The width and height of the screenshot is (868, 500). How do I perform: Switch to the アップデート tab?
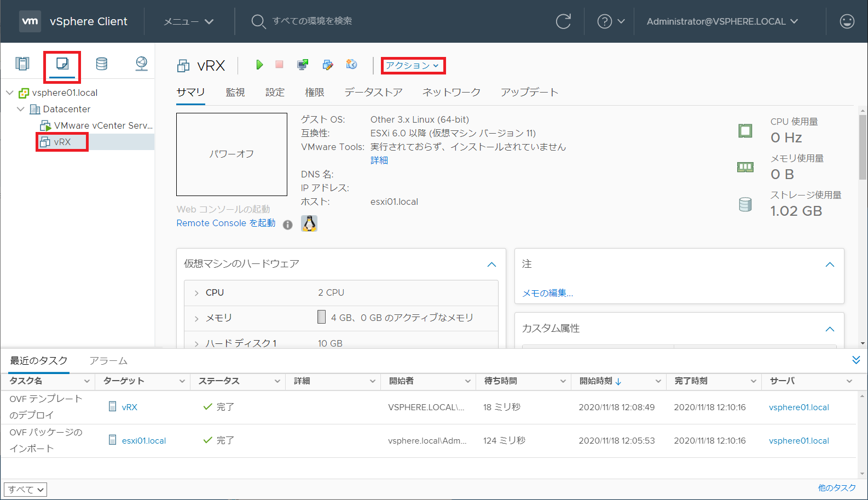click(529, 92)
